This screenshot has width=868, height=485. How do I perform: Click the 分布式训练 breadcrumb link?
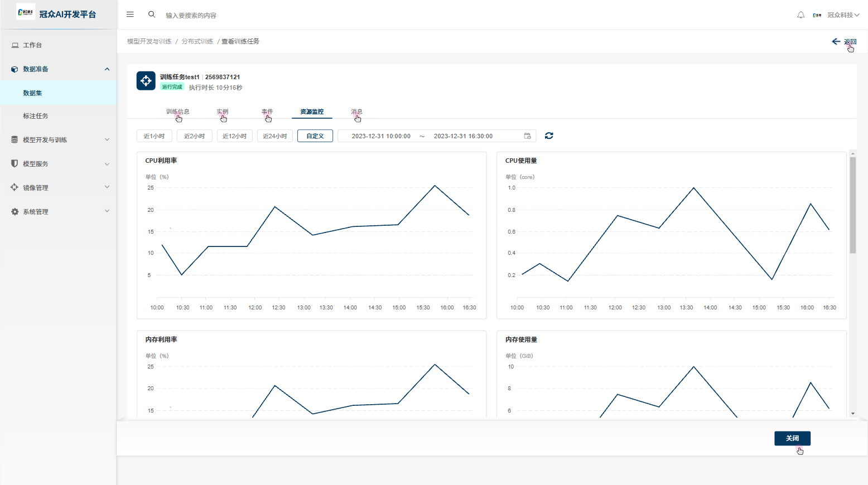coord(197,41)
